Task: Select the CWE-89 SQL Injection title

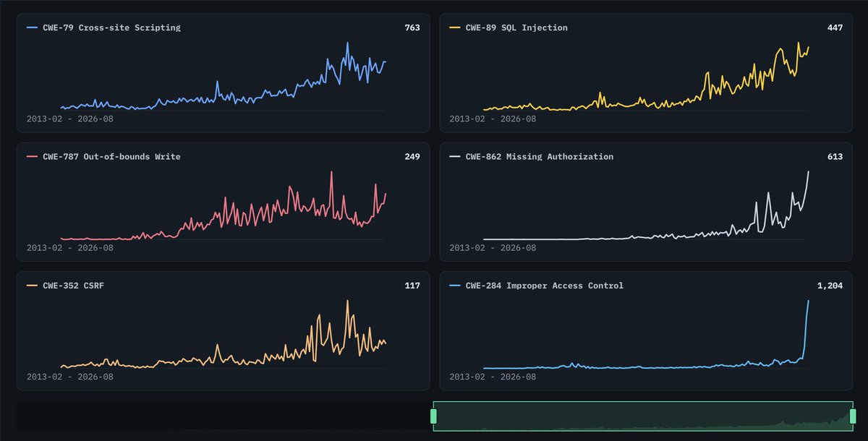Action: [516, 27]
